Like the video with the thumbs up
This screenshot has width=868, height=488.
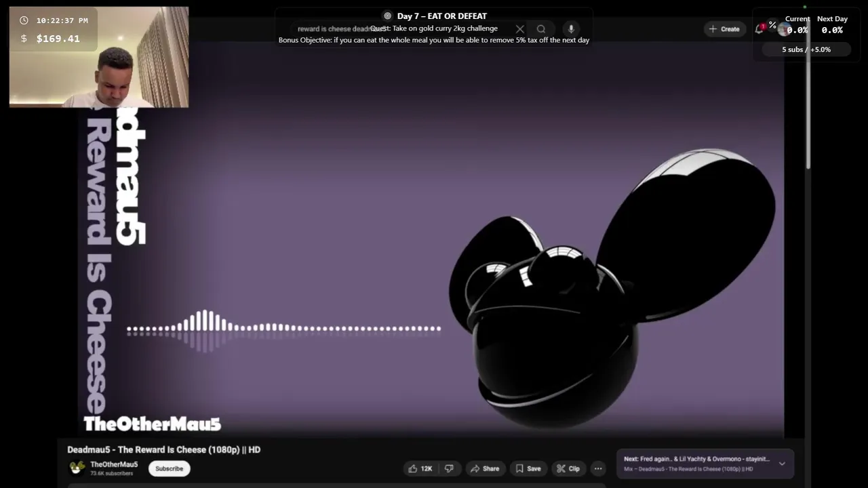pos(420,468)
